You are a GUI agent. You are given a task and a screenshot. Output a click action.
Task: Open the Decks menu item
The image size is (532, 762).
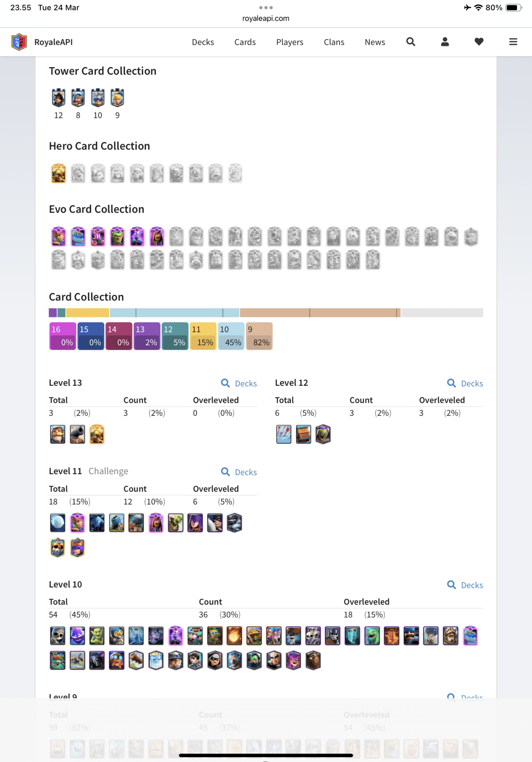click(x=203, y=42)
